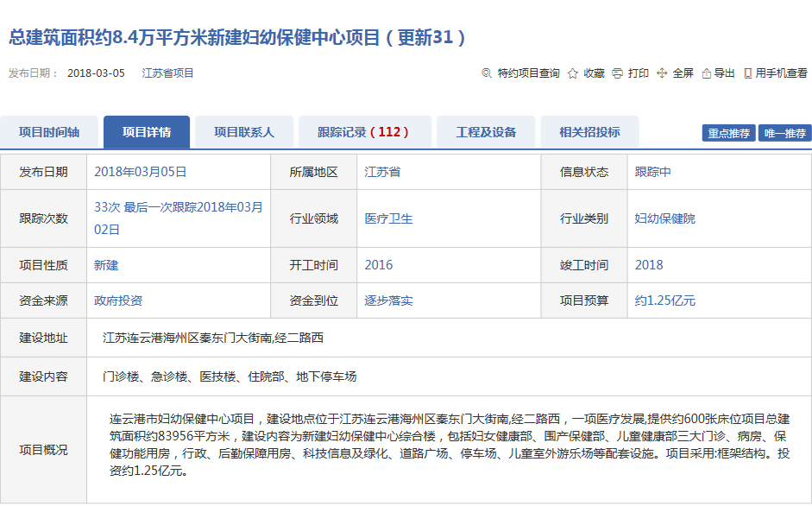Click the start year 2016 value

click(379, 265)
